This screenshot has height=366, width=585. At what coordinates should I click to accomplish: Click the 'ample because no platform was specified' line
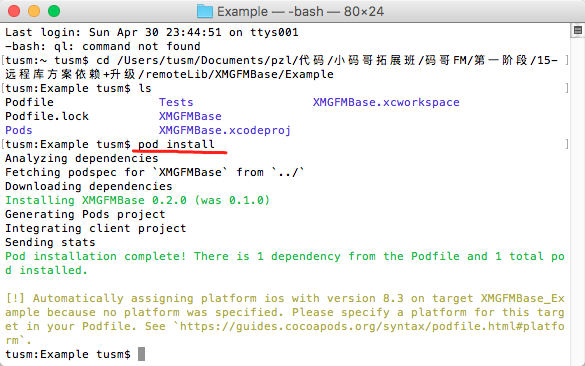click(x=285, y=312)
